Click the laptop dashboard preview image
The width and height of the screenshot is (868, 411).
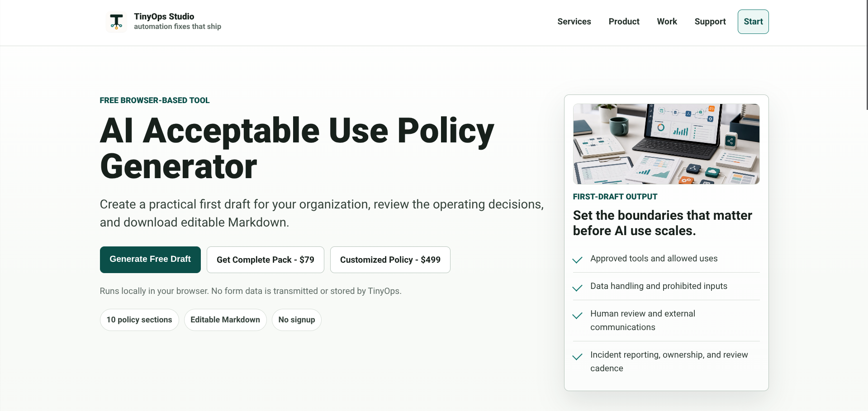tap(666, 144)
